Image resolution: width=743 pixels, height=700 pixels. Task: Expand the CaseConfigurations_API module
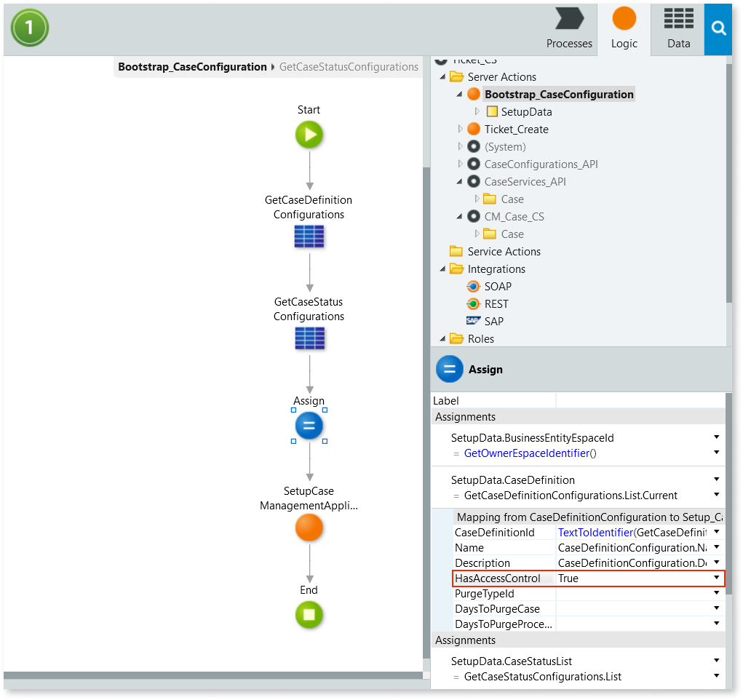(x=460, y=164)
